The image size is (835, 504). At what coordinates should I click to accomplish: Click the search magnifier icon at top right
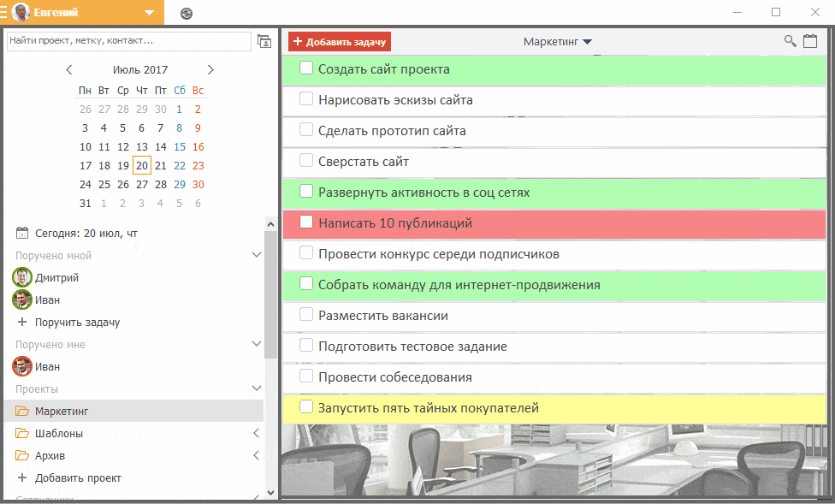[791, 40]
